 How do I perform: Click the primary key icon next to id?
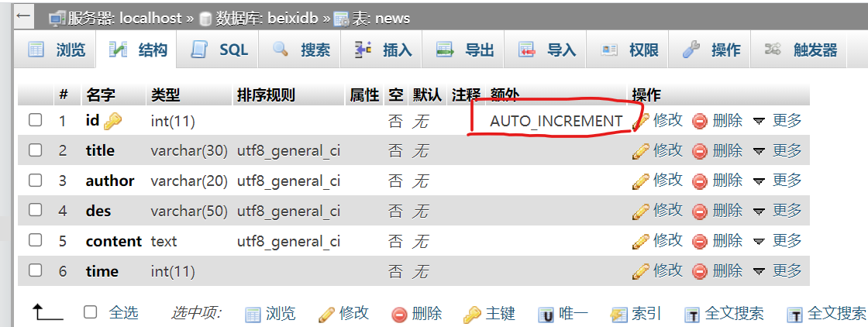click(112, 121)
